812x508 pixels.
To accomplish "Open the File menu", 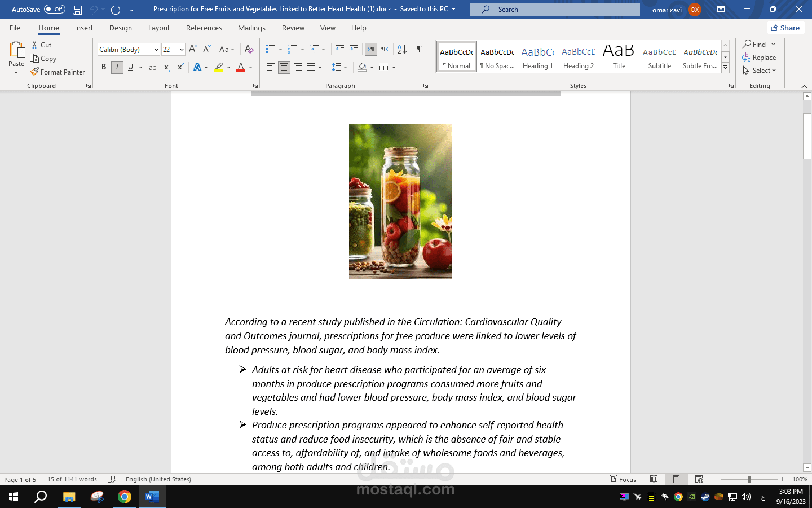I will coord(15,28).
